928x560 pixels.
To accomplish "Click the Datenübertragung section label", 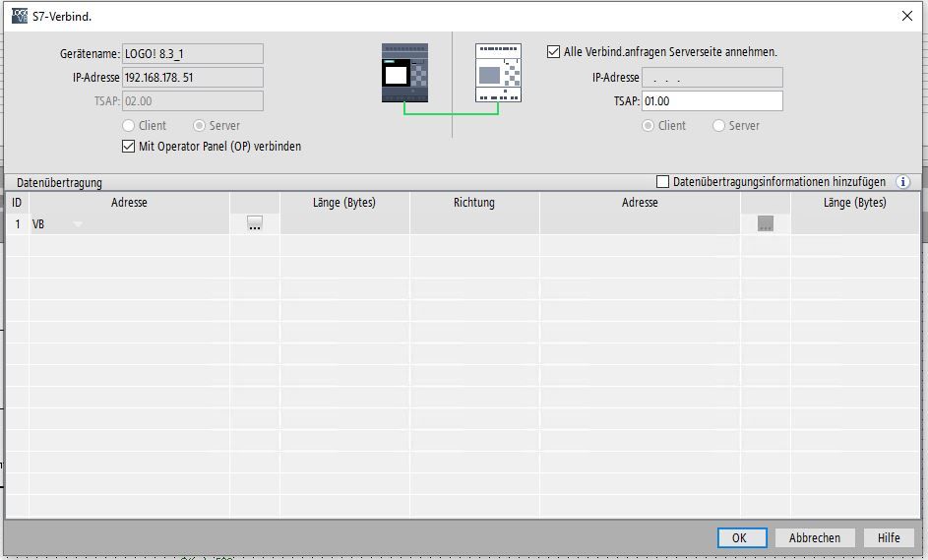I will pos(59,182).
